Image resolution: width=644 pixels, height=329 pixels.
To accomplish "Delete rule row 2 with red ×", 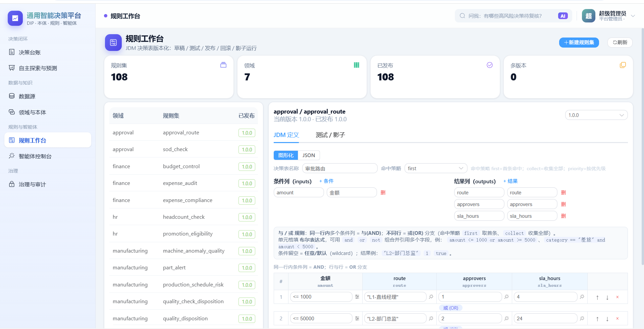I will (x=618, y=319).
